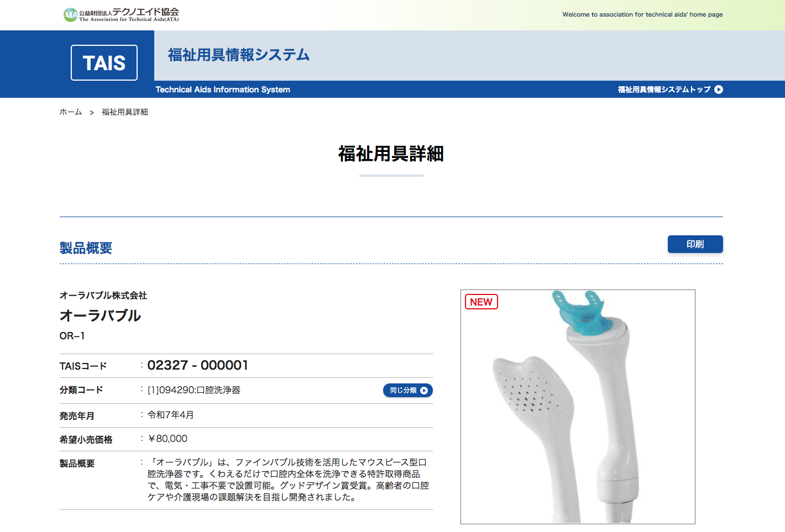
Task: Click the 094290:口腔洗浄器 classification code text
Action: [x=194, y=390]
